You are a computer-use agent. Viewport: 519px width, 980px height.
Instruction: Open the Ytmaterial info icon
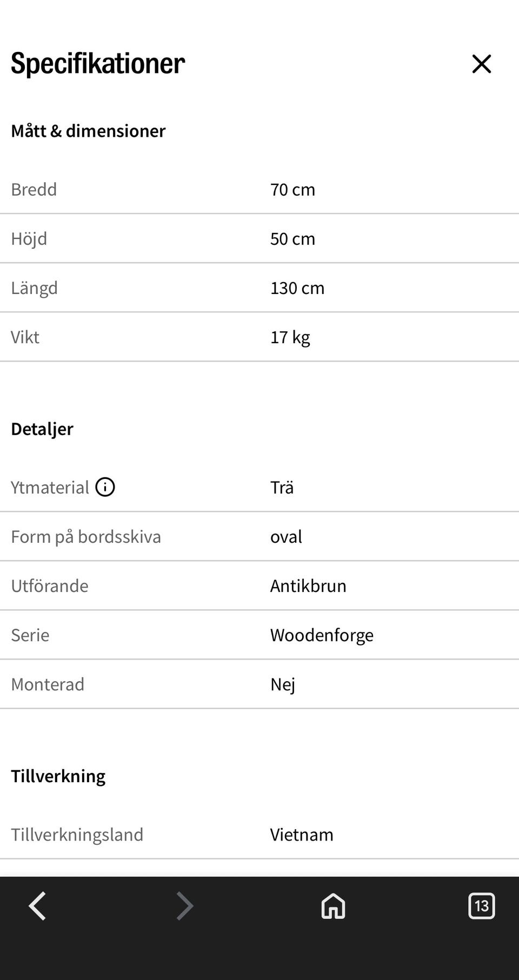tap(105, 487)
